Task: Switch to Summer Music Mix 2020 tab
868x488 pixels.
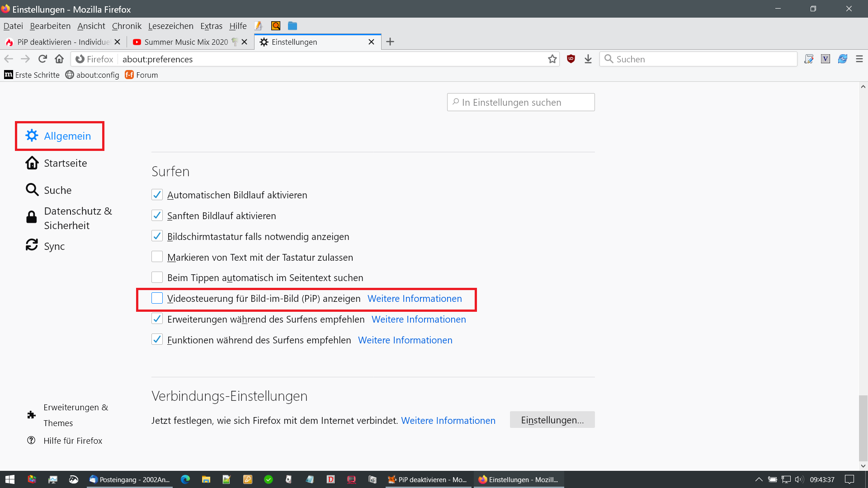Action: pyautogui.click(x=185, y=42)
